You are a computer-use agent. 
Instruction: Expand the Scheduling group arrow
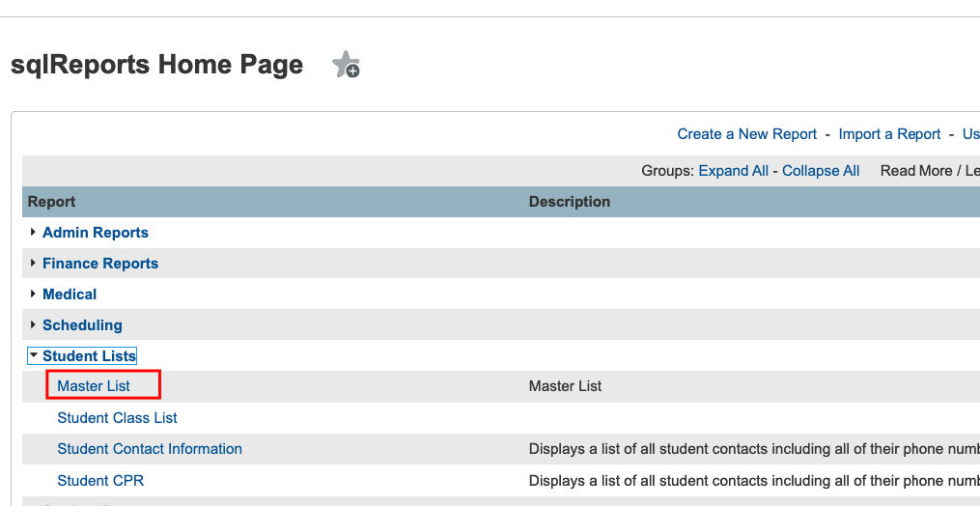(33, 325)
